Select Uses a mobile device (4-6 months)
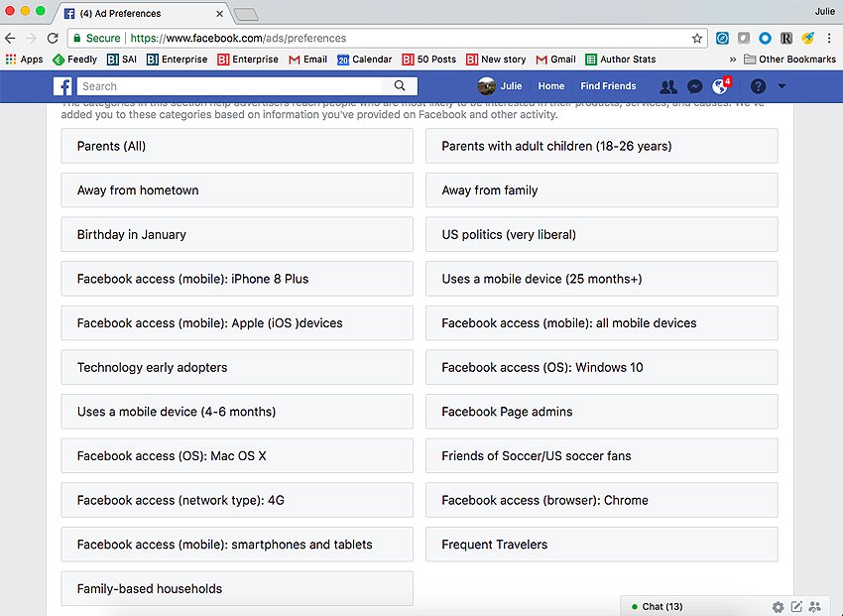 [x=237, y=412]
